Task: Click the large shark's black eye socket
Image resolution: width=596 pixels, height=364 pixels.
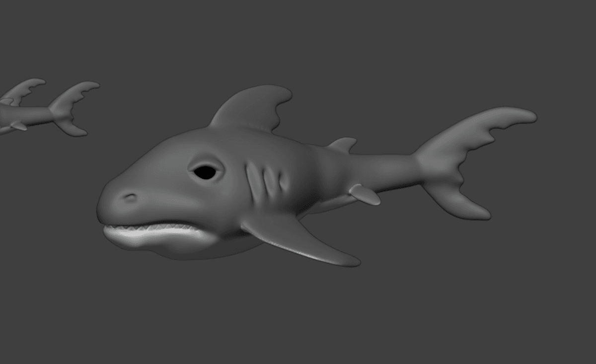Action: coord(205,172)
